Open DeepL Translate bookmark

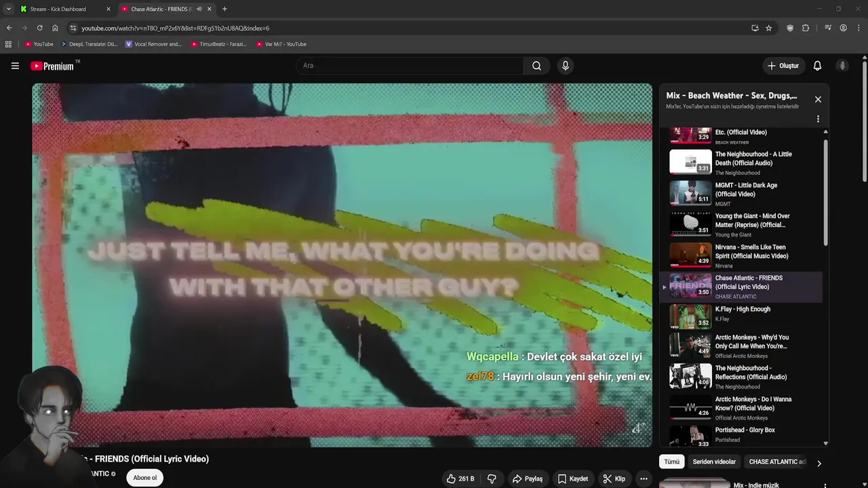tap(89, 44)
